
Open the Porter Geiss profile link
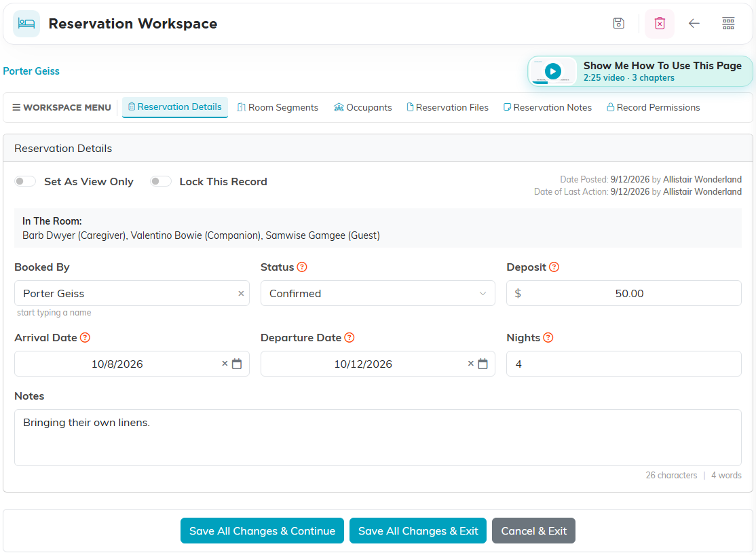(31, 71)
